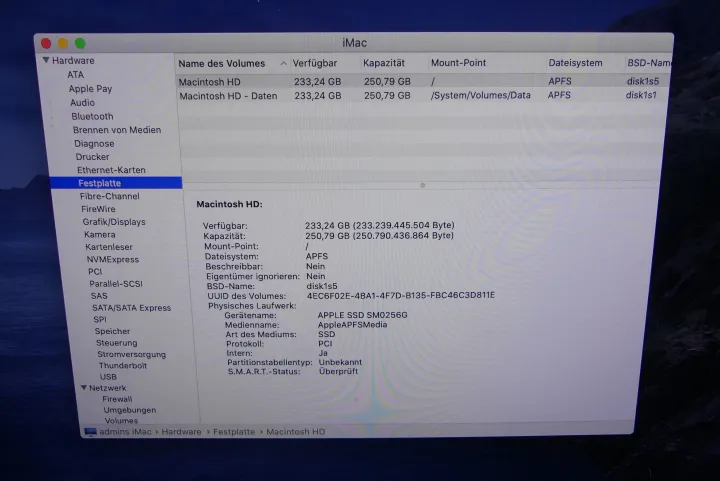Select SPI in the sidebar

(100, 319)
